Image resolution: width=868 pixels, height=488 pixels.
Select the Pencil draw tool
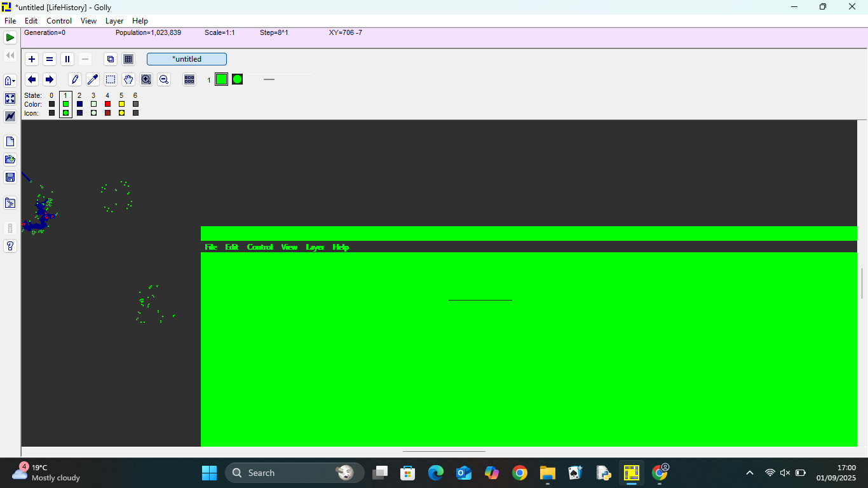click(x=75, y=79)
